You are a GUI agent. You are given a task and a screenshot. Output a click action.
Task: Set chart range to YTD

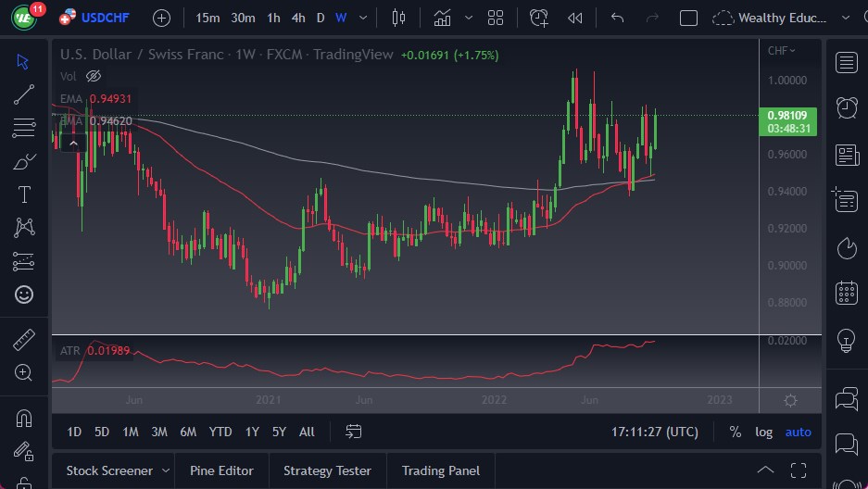pyautogui.click(x=220, y=432)
